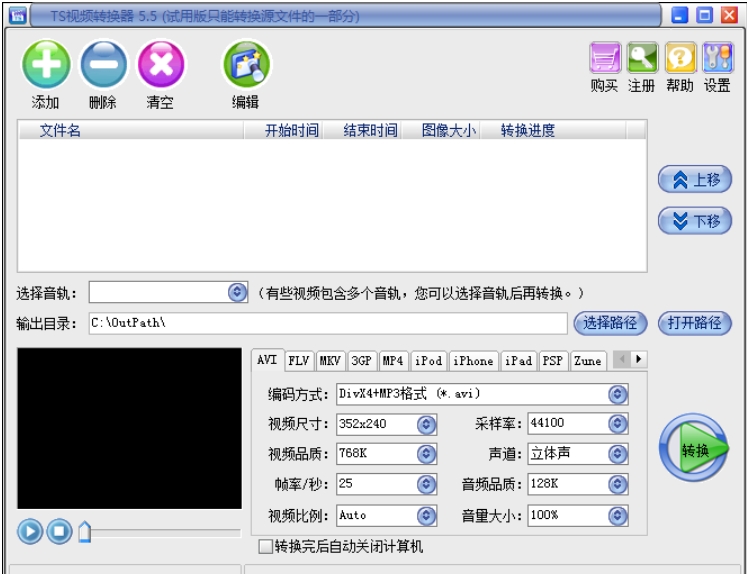Click Select Path (选择路径) button

pos(610,323)
